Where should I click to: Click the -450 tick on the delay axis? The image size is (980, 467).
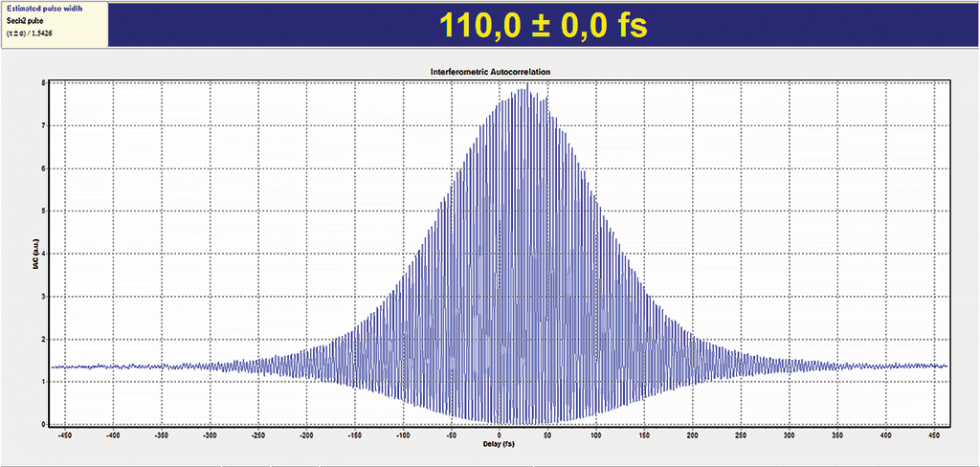pos(64,434)
